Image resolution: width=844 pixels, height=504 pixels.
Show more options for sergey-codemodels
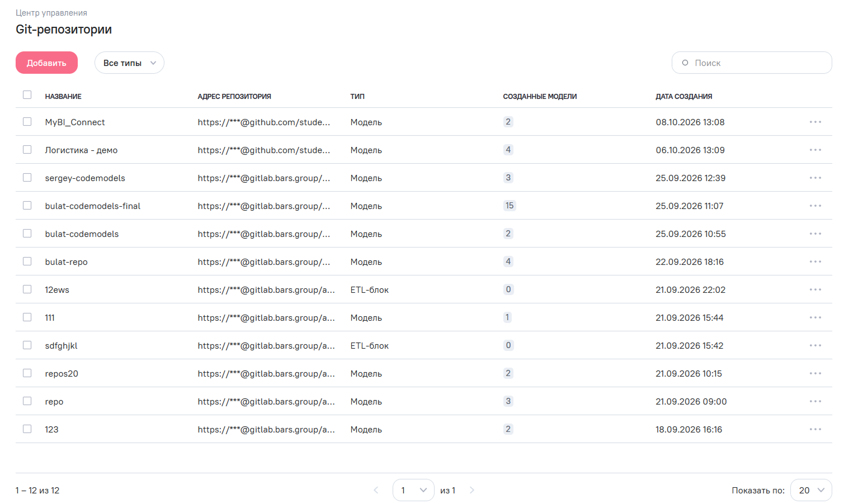(815, 178)
